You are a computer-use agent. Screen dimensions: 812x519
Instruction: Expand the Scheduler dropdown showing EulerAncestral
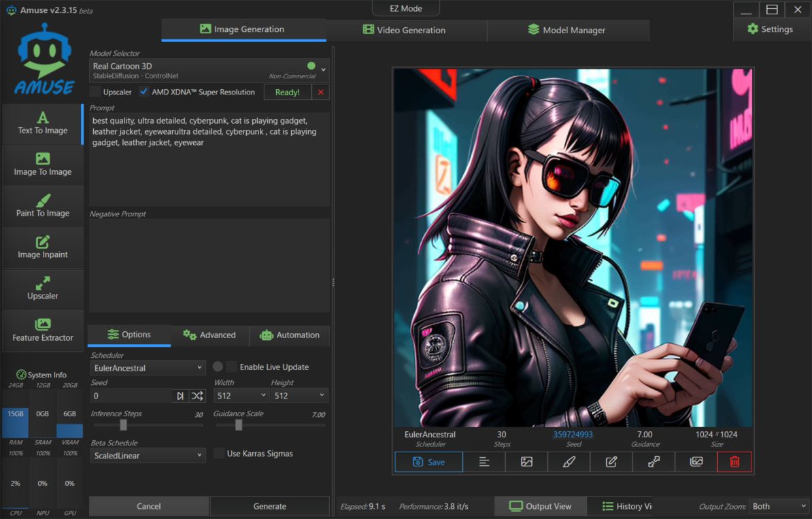pos(148,367)
